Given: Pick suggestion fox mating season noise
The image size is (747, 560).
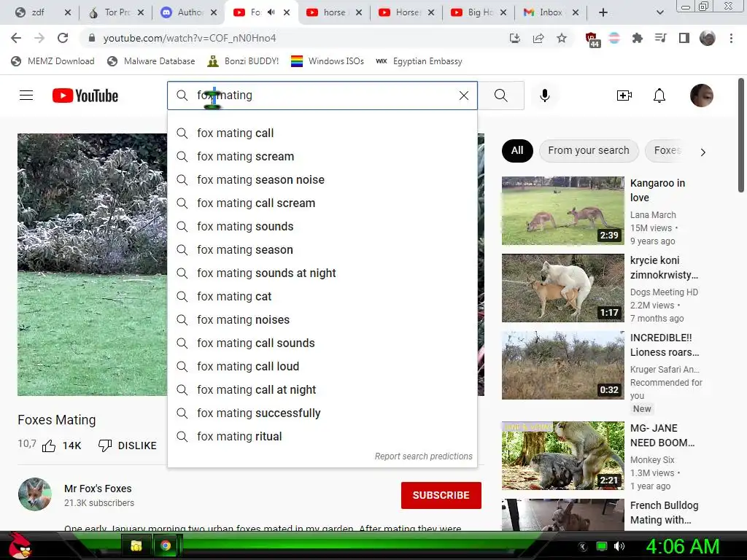Looking at the screenshot, I should click(x=322, y=179).
